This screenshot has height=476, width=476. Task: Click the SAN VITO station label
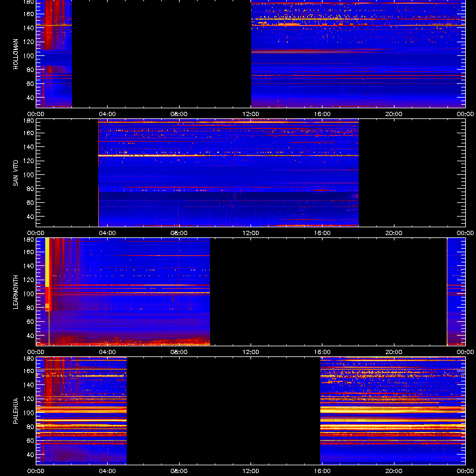(x=15, y=173)
